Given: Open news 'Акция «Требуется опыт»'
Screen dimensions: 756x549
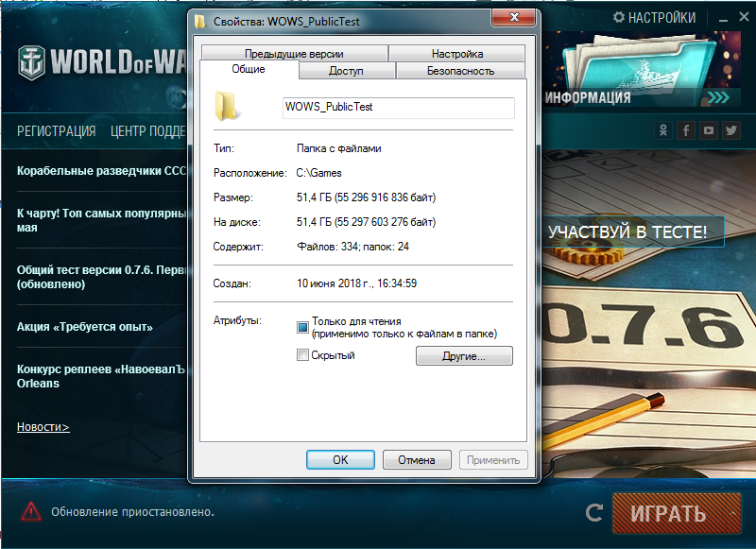Looking at the screenshot, I should (x=85, y=327).
